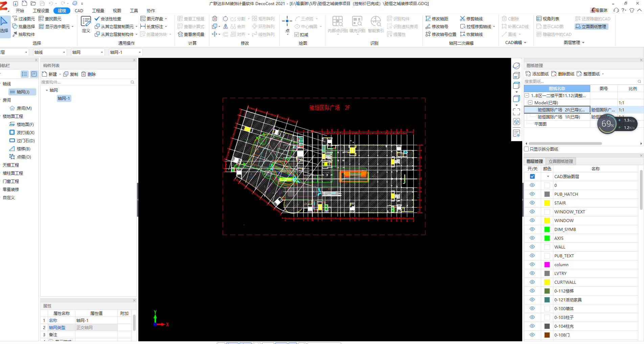Click 过滤图元 filter tool

(24, 19)
